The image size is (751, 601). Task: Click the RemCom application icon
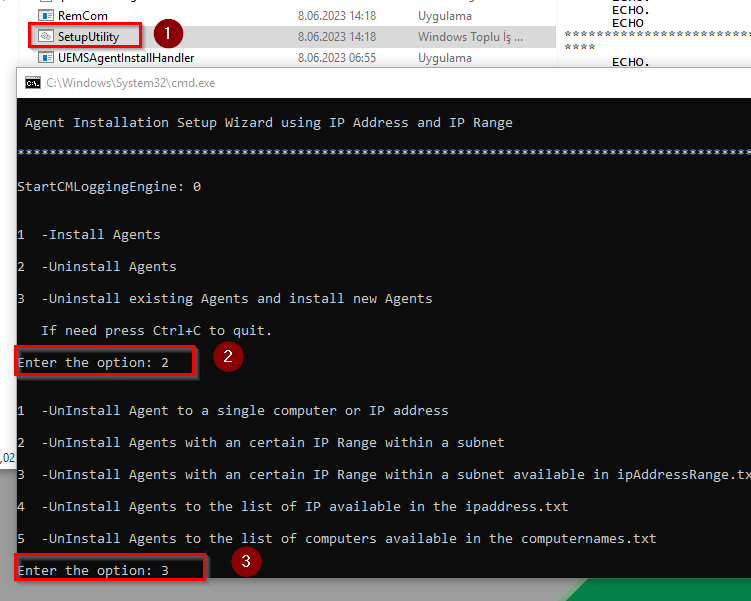click(x=46, y=16)
